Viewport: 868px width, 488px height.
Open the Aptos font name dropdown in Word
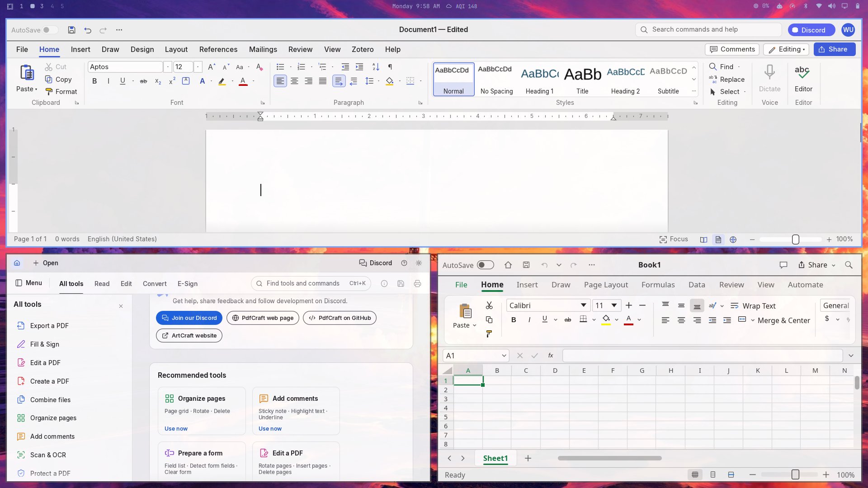tap(168, 67)
